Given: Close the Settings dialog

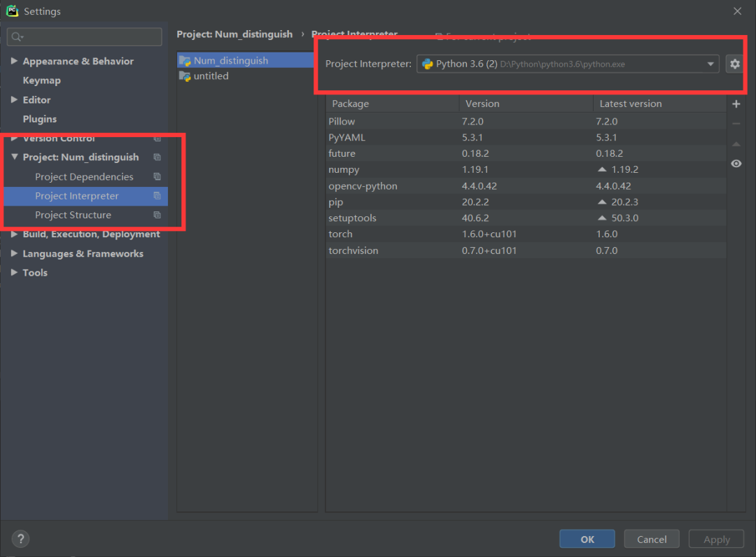Looking at the screenshot, I should point(737,11).
